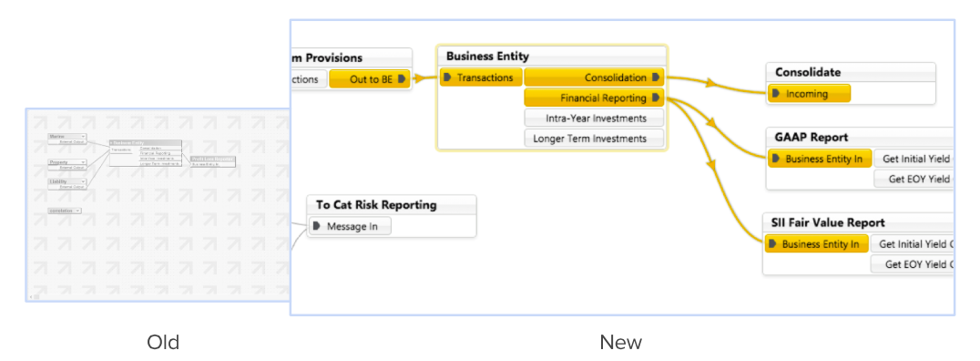Image resolution: width=980 pixels, height=361 pixels.
Task: Click the Consolidation output port icon
Action: (x=656, y=77)
